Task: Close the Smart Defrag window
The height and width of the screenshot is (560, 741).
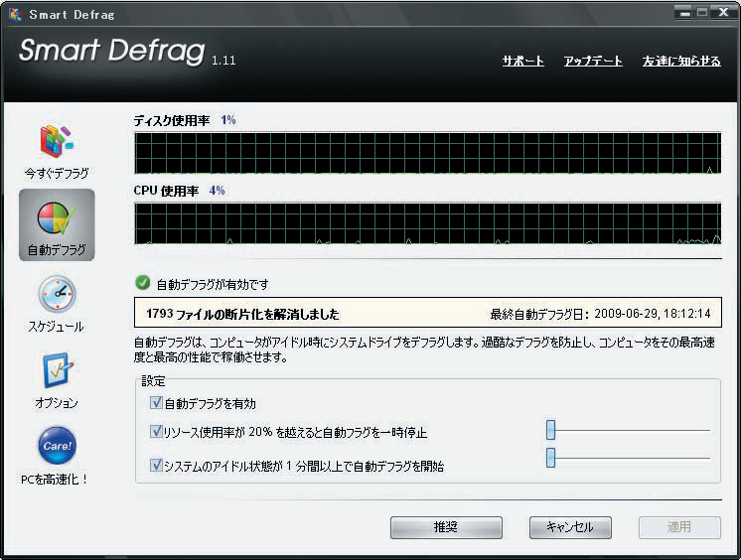Action: [x=723, y=13]
